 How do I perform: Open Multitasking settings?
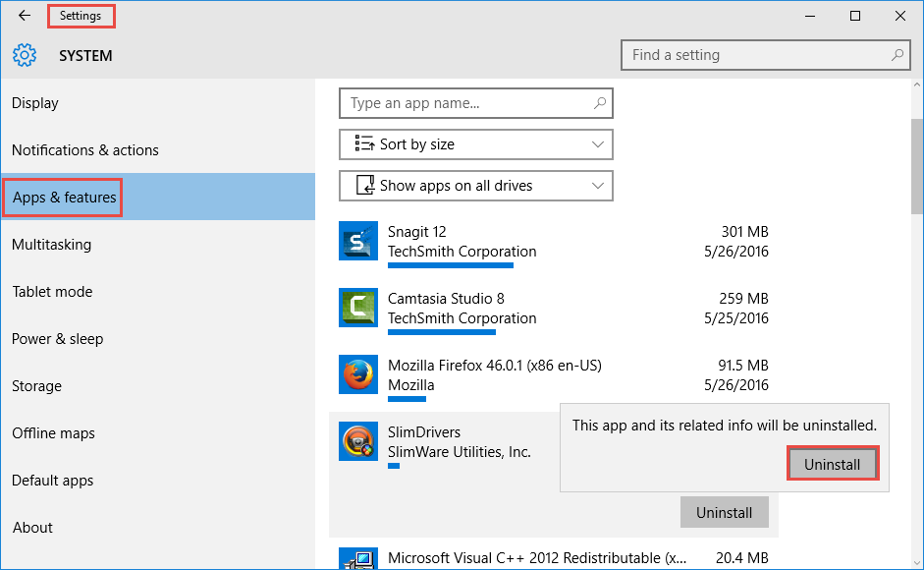158,245
